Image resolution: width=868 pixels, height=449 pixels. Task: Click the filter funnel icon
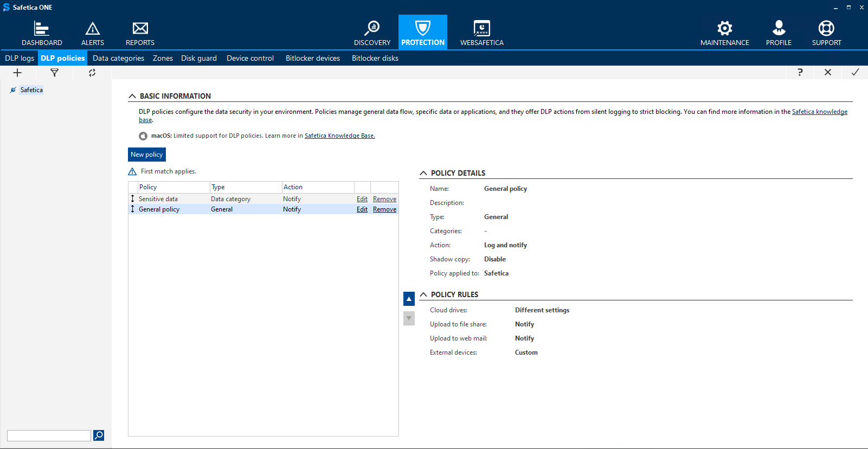[54, 73]
